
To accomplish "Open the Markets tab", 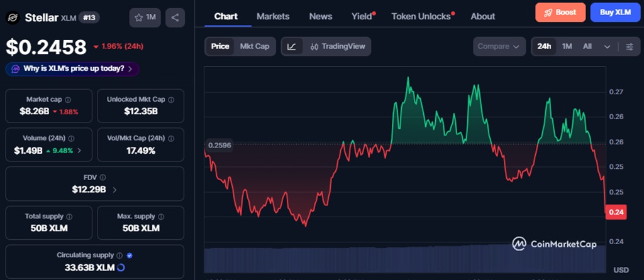I will pyautogui.click(x=273, y=16).
